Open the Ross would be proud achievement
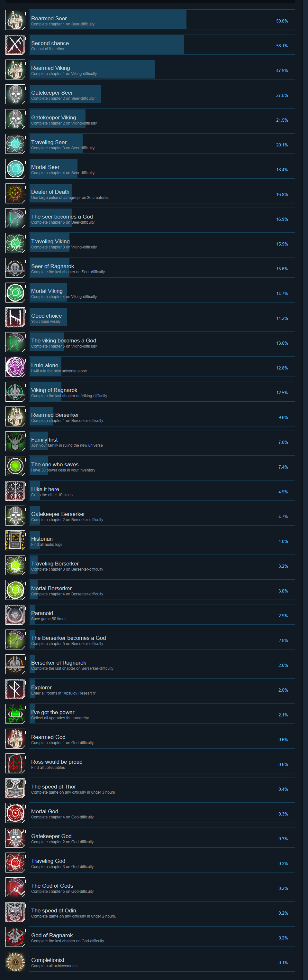Image resolution: width=308 pixels, height=980 pixels. click(162, 763)
